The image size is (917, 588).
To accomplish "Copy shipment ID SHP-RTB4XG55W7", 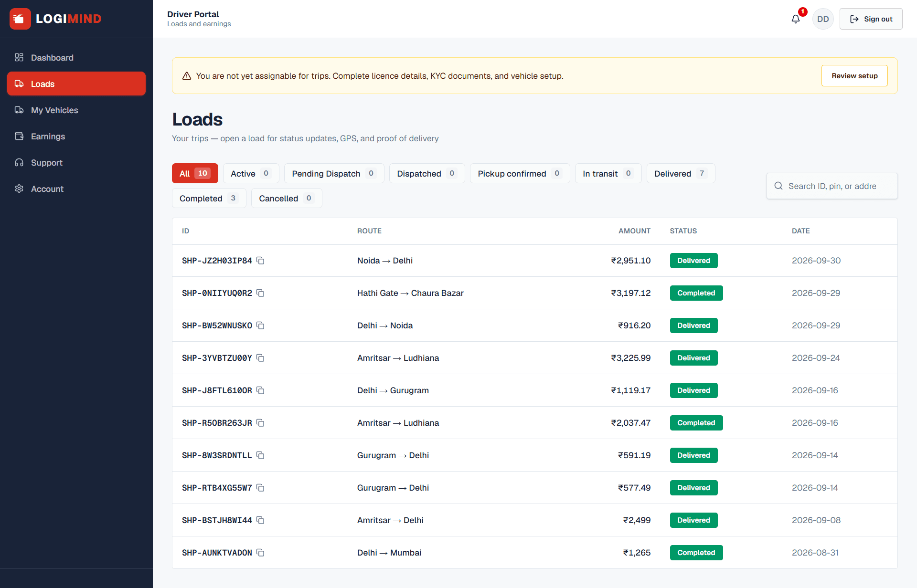I will pos(260,488).
